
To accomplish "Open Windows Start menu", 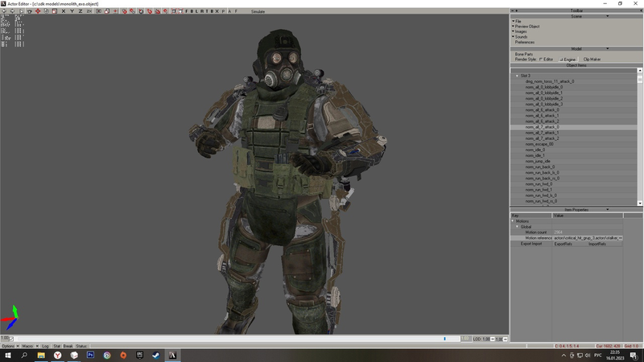I will [8, 356].
